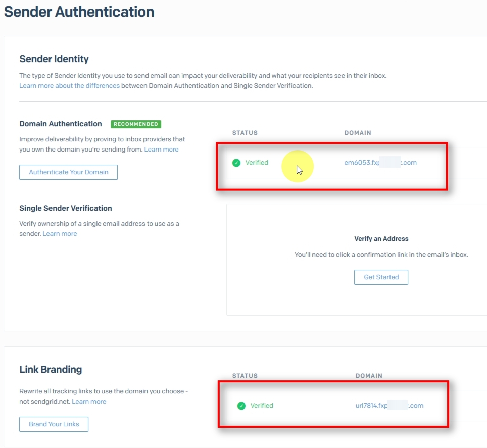487x448 pixels.
Task: Click Learn more in Single Sender Verification section
Action: (60, 233)
